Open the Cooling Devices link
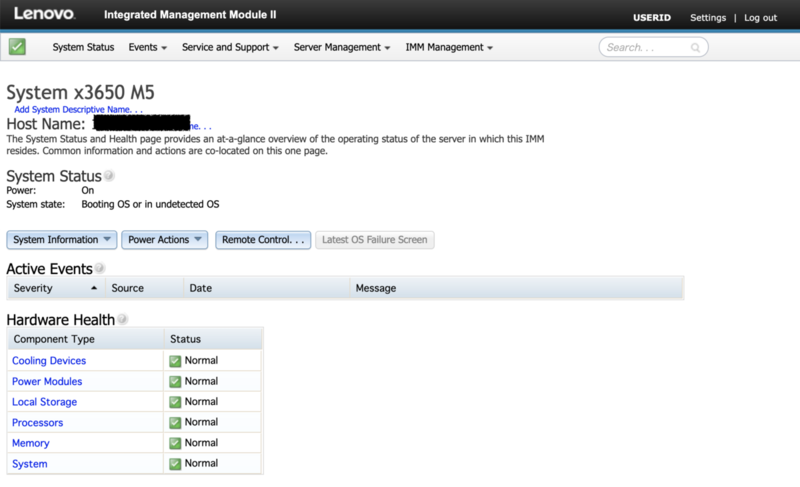Screen dimensions: 800x487 49,361
